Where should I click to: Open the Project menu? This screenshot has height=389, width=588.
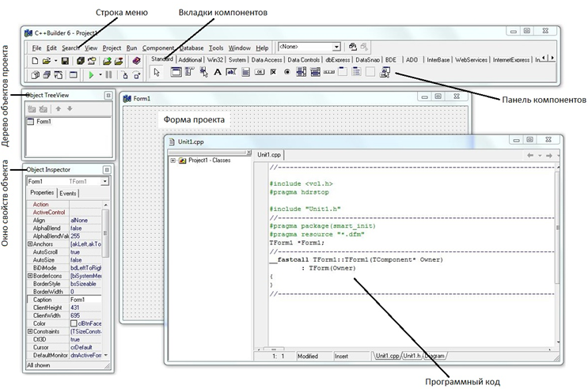click(112, 48)
